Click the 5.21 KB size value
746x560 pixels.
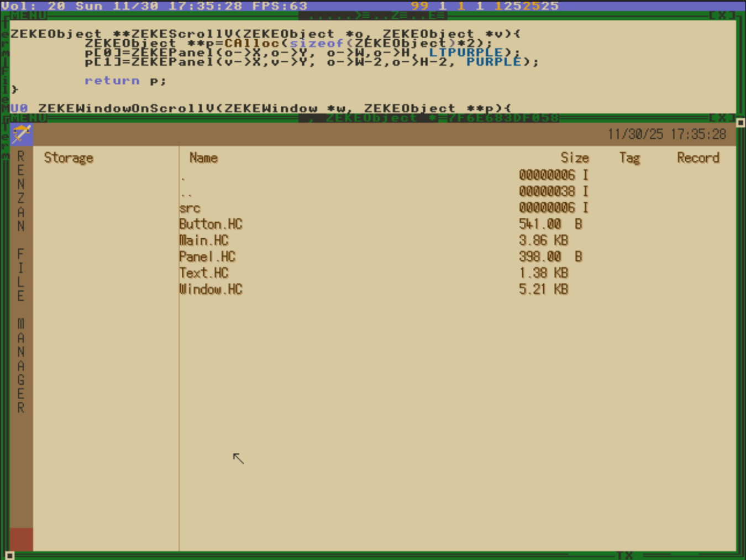click(x=543, y=289)
